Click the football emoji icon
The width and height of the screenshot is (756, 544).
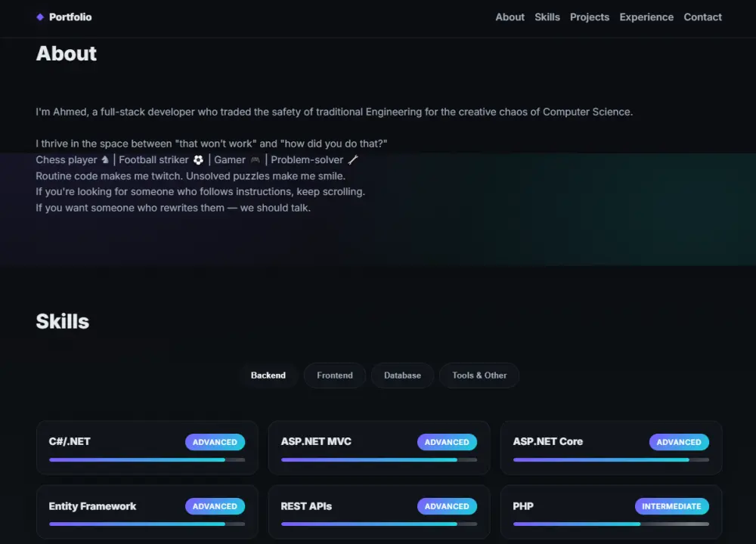(x=198, y=160)
